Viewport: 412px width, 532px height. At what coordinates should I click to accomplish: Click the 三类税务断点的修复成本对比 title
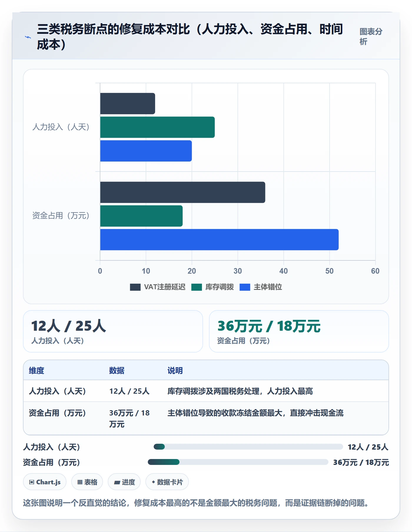pyautogui.click(x=190, y=37)
